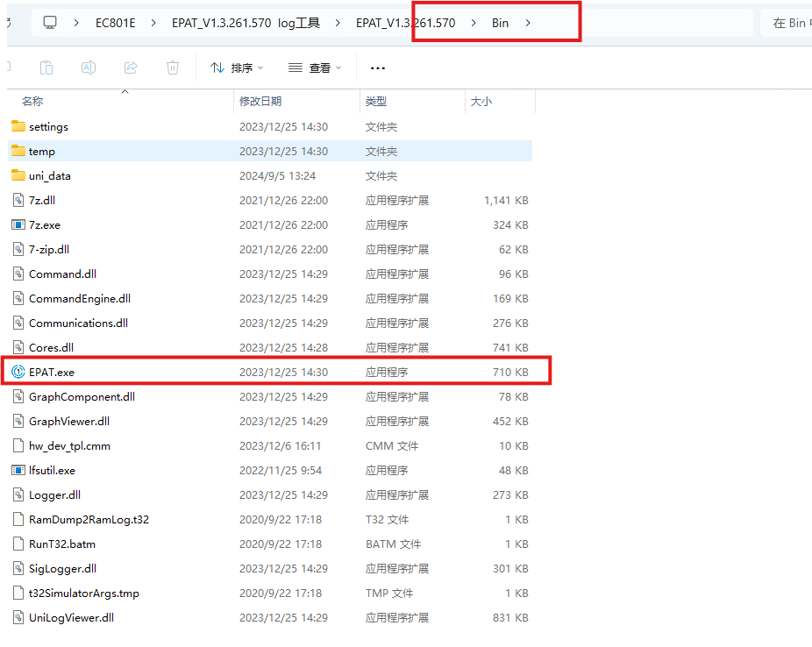Screen dimensions: 812x647
Task: Navigate to EC801E in the breadcrumb
Action: pyautogui.click(x=114, y=23)
